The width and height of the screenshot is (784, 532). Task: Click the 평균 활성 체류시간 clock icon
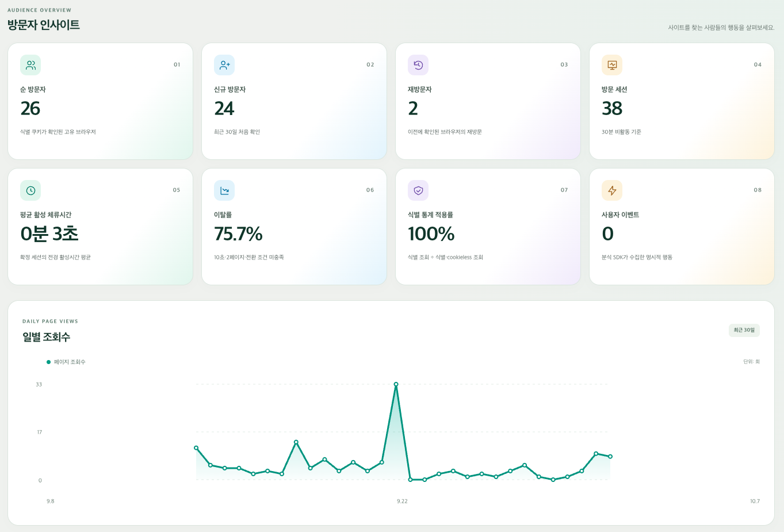click(x=30, y=190)
